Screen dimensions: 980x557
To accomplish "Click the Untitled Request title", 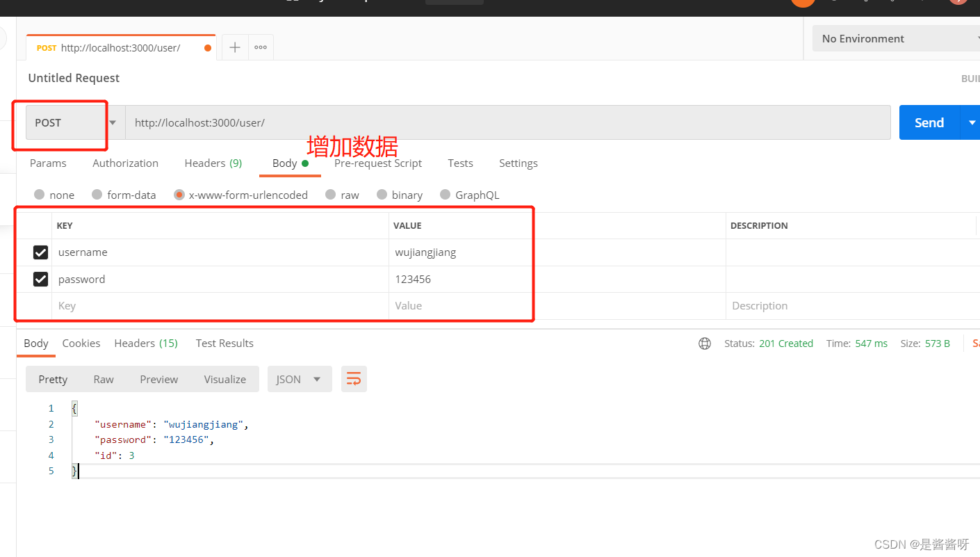I will point(74,78).
